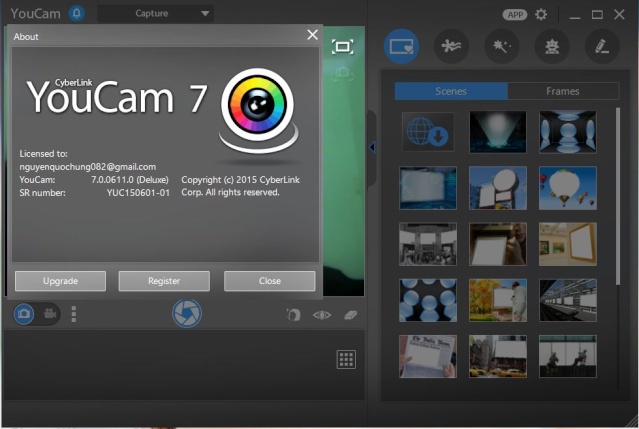
Task: Apply the hot air balloon scene
Action: coord(568,188)
